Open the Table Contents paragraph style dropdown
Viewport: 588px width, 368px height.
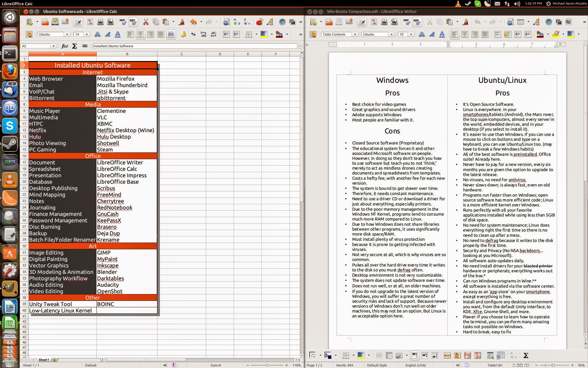pyautogui.click(x=355, y=34)
